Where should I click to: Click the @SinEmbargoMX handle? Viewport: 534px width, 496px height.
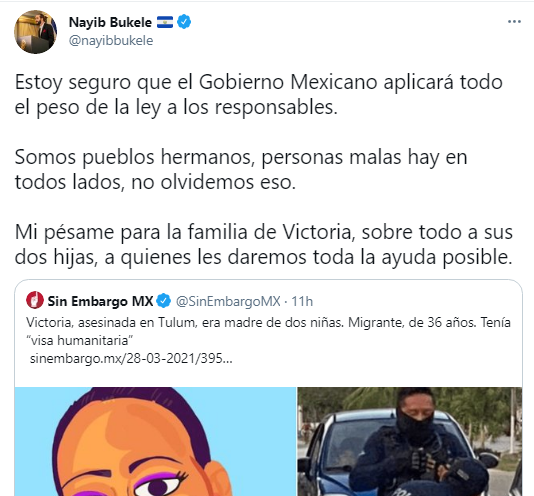(x=228, y=301)
